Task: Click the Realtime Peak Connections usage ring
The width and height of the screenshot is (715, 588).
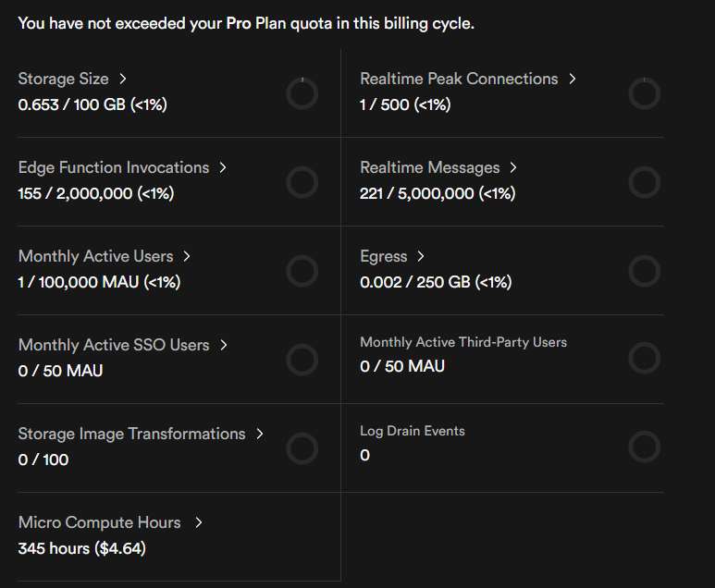Action: [x=644, y=93]
